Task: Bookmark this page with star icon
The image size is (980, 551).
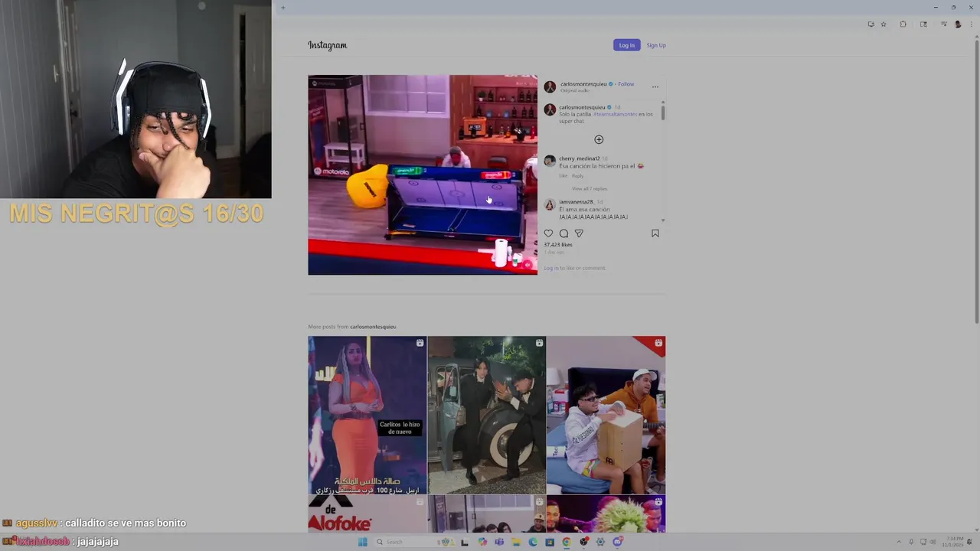Action: tap(884, 24)
